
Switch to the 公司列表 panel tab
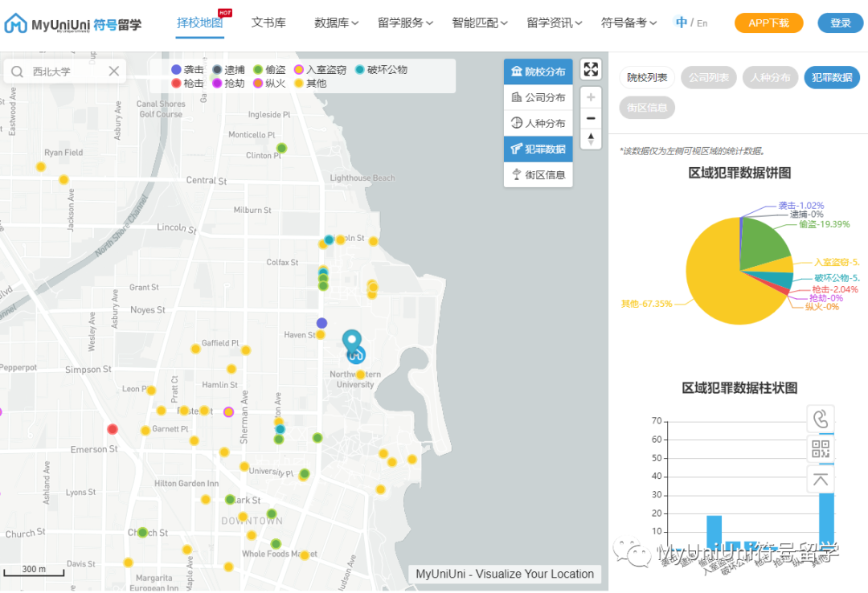click(x=709, y=77)
